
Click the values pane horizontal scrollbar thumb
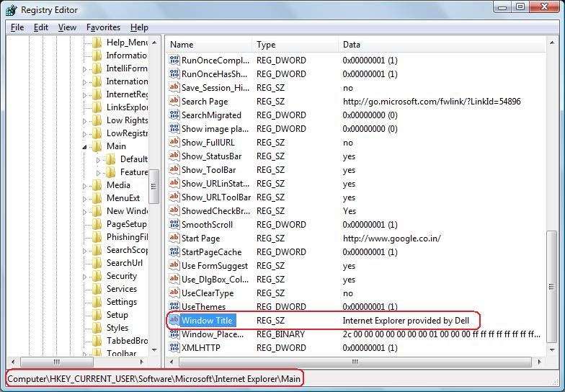(x=355, y=362)
